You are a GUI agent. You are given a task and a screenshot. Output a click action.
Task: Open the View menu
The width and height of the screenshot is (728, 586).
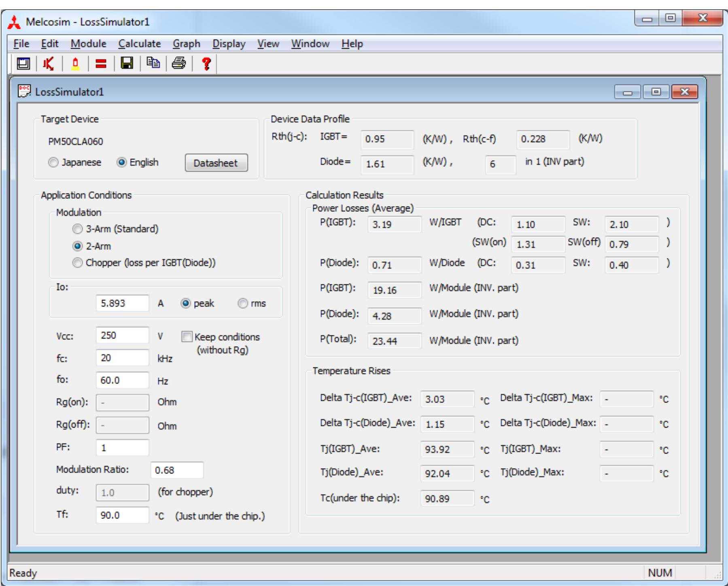click(268, 44)
